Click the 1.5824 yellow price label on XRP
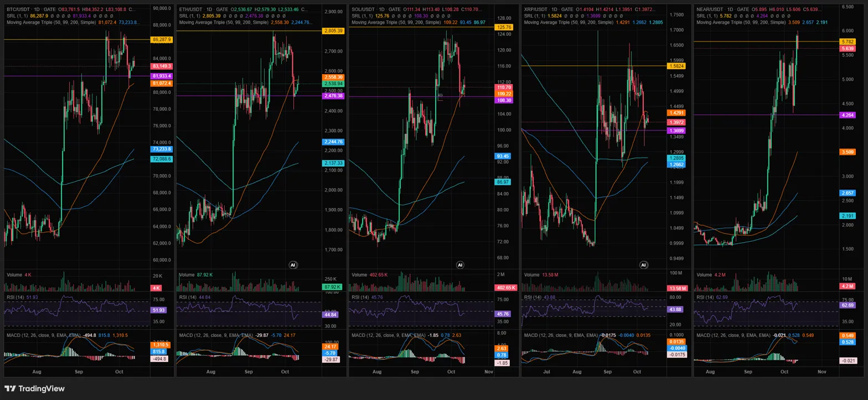 [677, 66]
